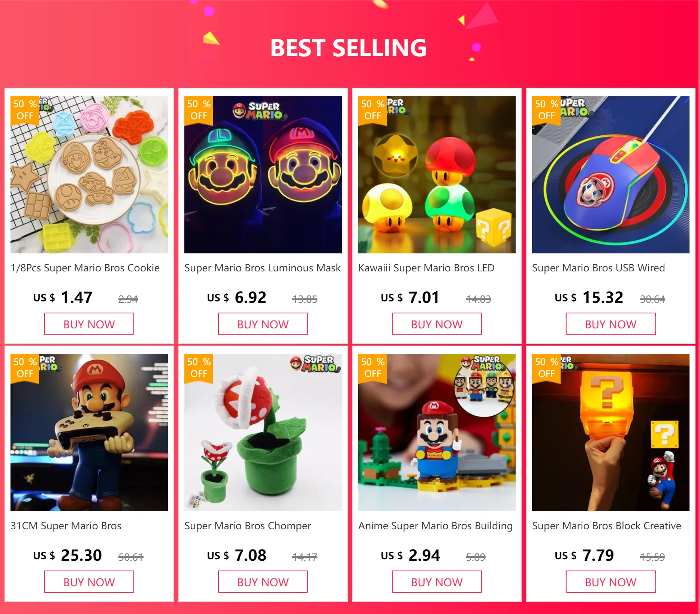Click BUY NOW for Luminous Mask
Image resolution: width=700 pixels, height=614 pixels.
tap(263, 324)
